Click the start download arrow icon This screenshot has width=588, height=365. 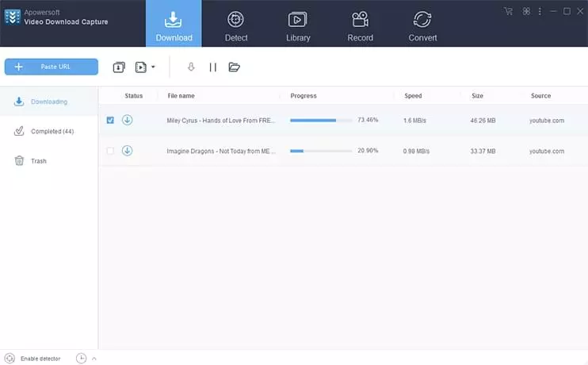click(x=191, y=67)
